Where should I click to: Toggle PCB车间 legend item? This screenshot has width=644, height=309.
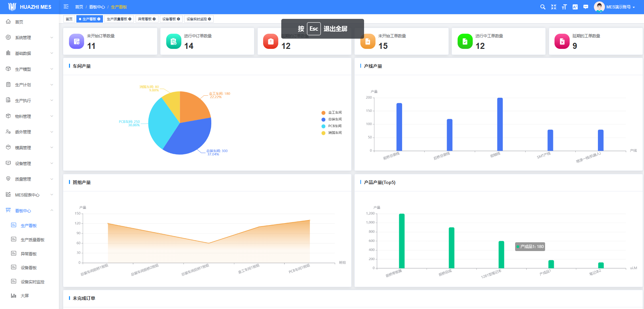335,126
